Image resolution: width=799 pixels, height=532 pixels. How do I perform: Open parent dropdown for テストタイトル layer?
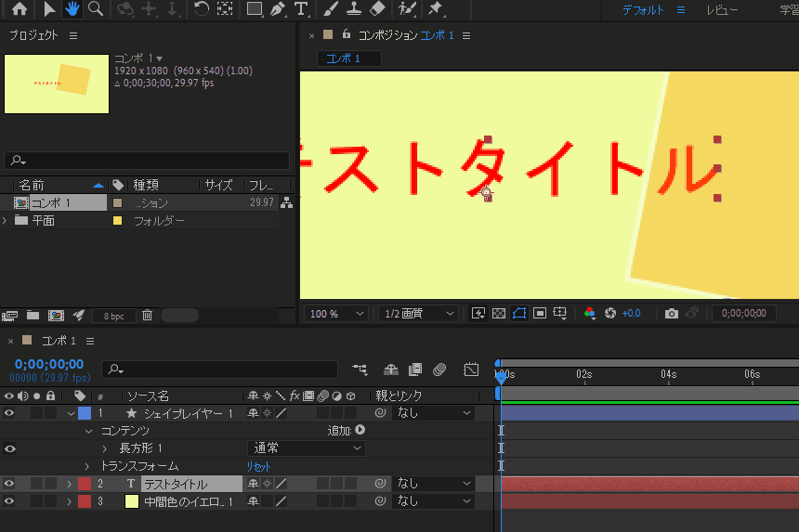[433, 484]
